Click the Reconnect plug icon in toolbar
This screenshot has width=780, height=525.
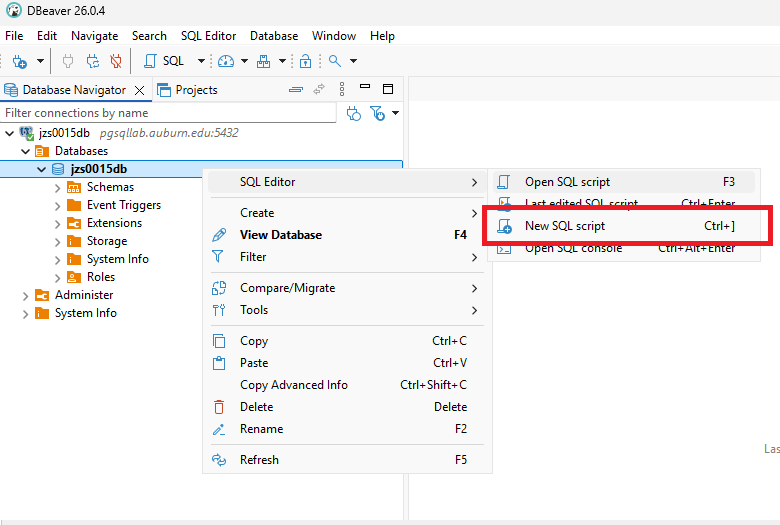93,61
